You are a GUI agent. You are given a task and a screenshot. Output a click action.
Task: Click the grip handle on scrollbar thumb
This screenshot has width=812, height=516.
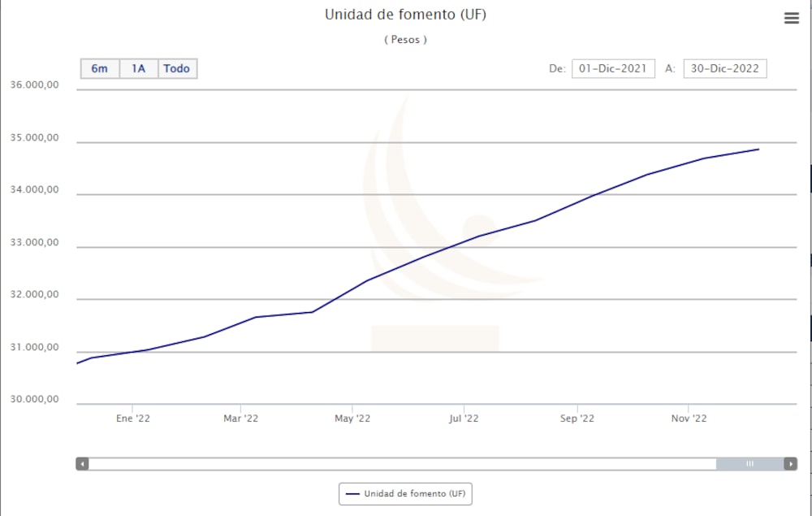pyautogui.click(x=749, y=464)
